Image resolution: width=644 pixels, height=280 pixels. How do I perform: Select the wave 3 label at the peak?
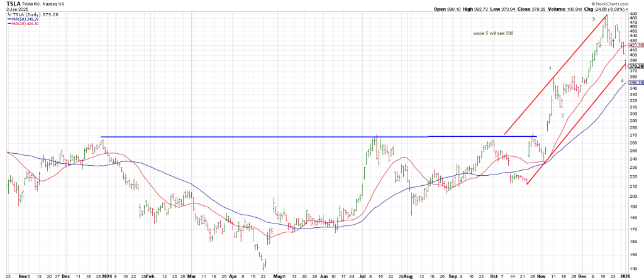(594, 19)
